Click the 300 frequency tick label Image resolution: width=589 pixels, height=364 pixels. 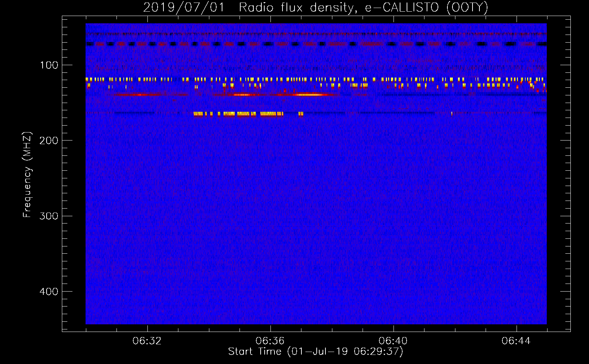[49, 216]
